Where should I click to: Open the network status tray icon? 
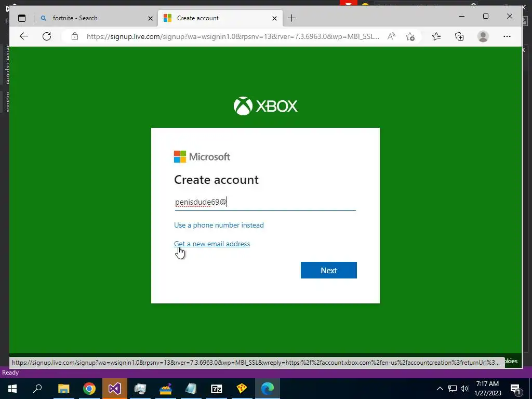(453, 389)
